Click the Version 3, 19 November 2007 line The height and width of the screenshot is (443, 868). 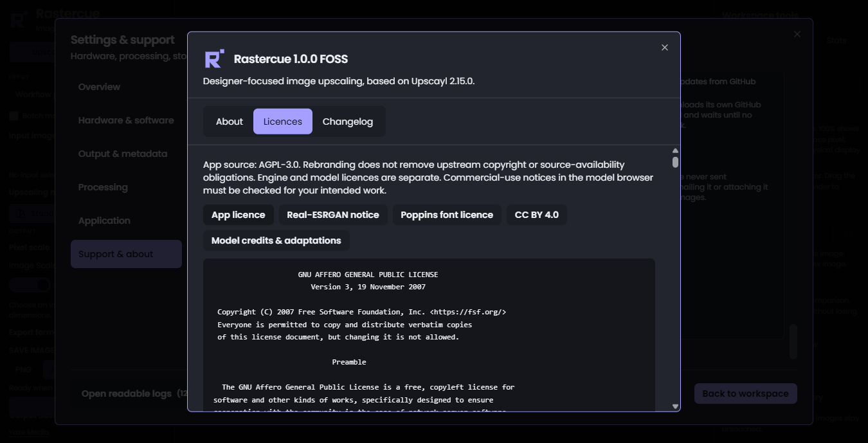(x=368, y=287)
